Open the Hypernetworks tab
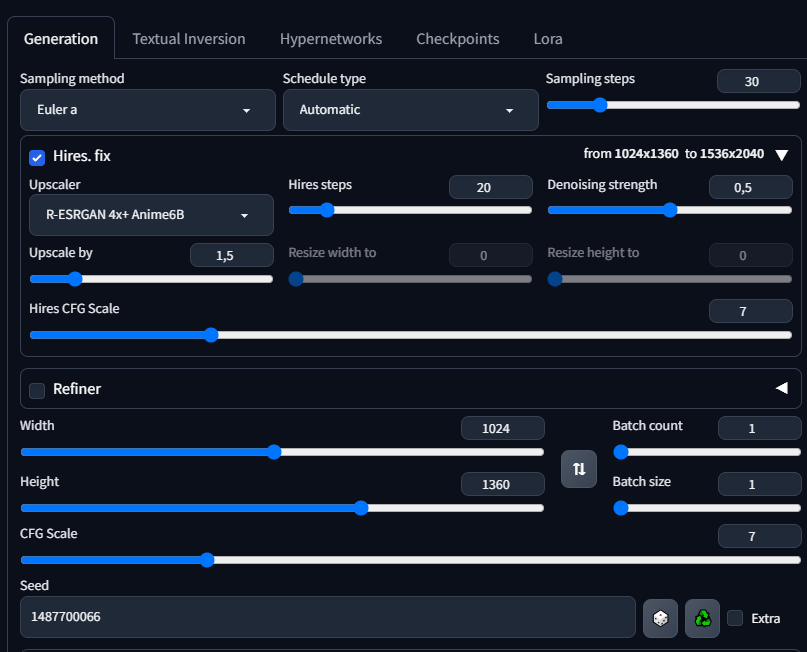Viewport: 807px width, 652px height. point(331,39)
